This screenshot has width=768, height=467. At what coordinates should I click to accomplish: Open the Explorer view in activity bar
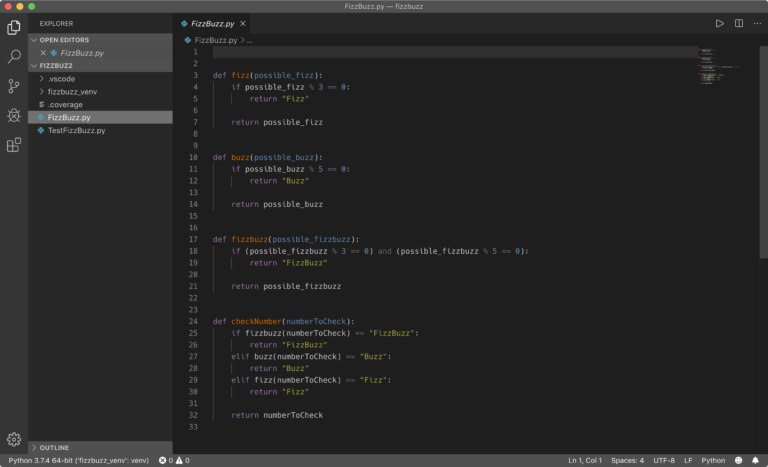[x=14, y=27]
